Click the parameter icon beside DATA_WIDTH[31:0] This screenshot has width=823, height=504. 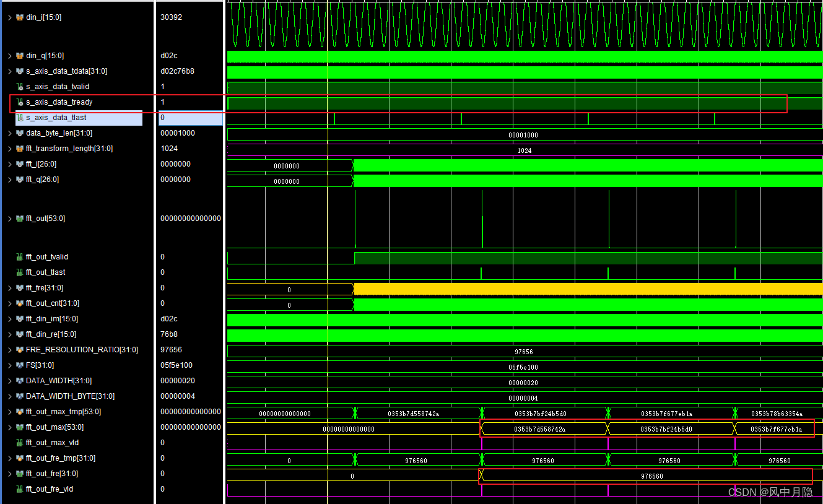(x=20, y=381)
